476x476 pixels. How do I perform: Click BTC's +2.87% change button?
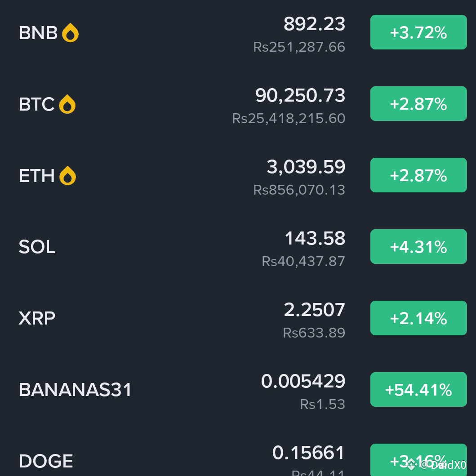coord(418,104)
